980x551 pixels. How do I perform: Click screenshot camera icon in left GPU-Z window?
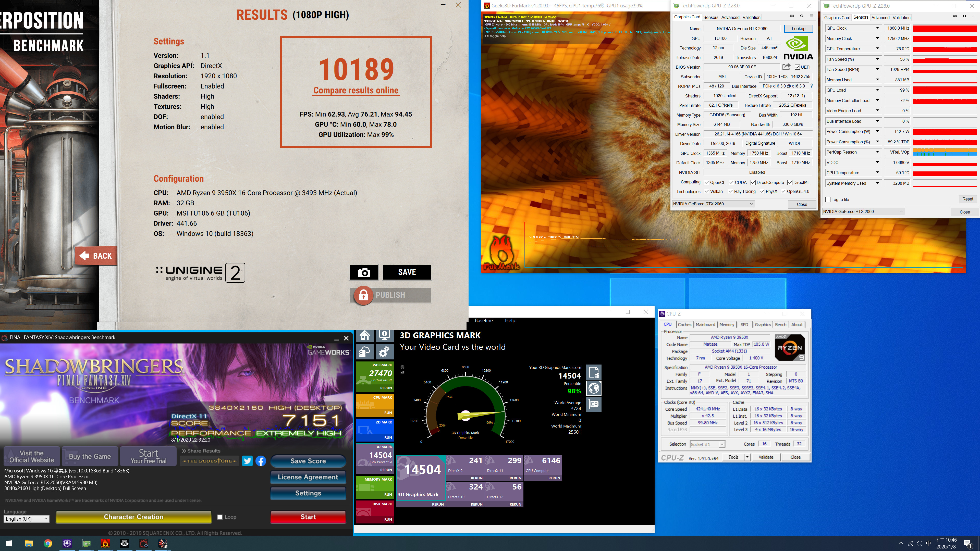coord(792,16)
